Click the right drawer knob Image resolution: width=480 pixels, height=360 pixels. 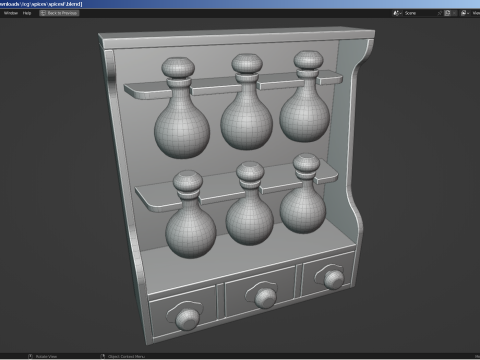(x=333, y=279)
